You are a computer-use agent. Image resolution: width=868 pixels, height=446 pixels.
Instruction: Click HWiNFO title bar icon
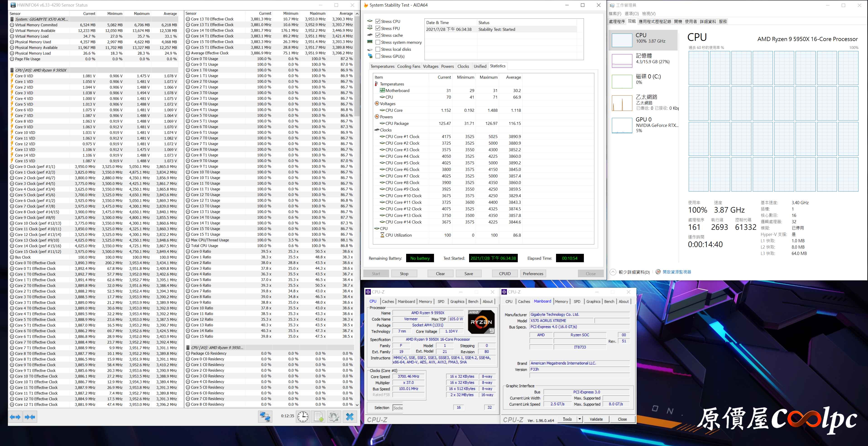pyautogui.click(x=13, y=5)
